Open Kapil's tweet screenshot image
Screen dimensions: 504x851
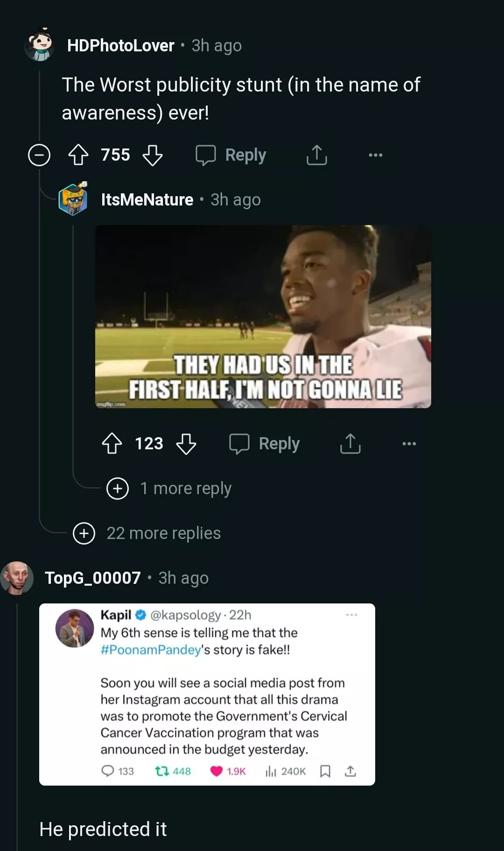(207, 694)
